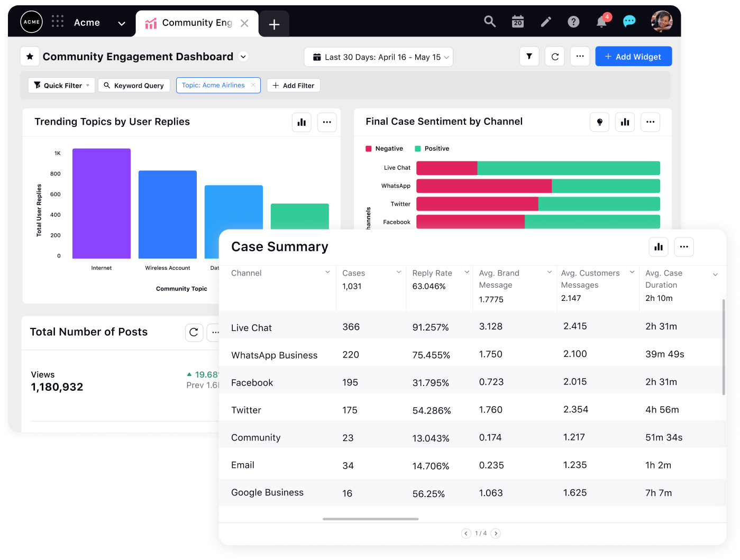
Task: Click the lightbulb insights icon on sentiment widget
Action: 599,122
